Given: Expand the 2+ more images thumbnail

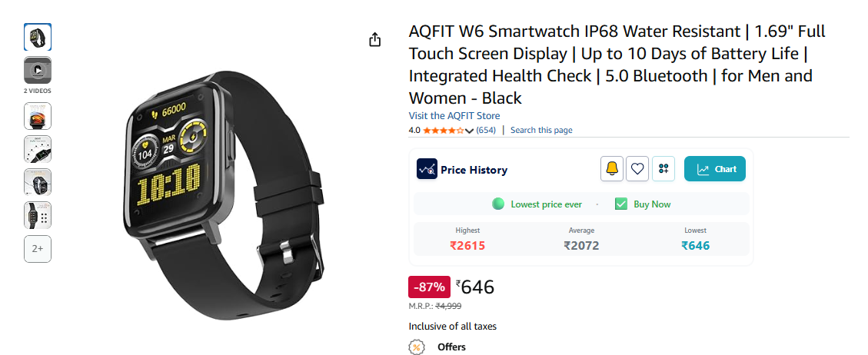Looking at the screenshot, I should pos(38,249).
